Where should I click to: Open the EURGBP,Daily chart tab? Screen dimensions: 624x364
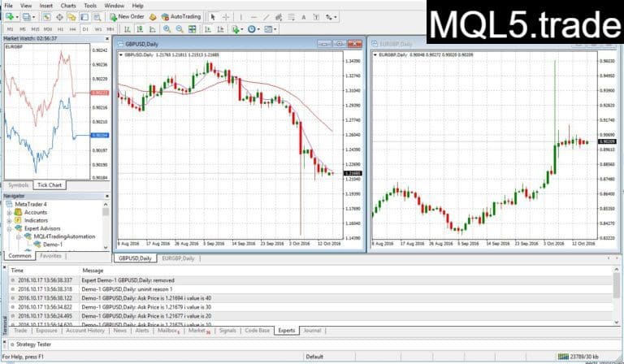tap(178, 258)
